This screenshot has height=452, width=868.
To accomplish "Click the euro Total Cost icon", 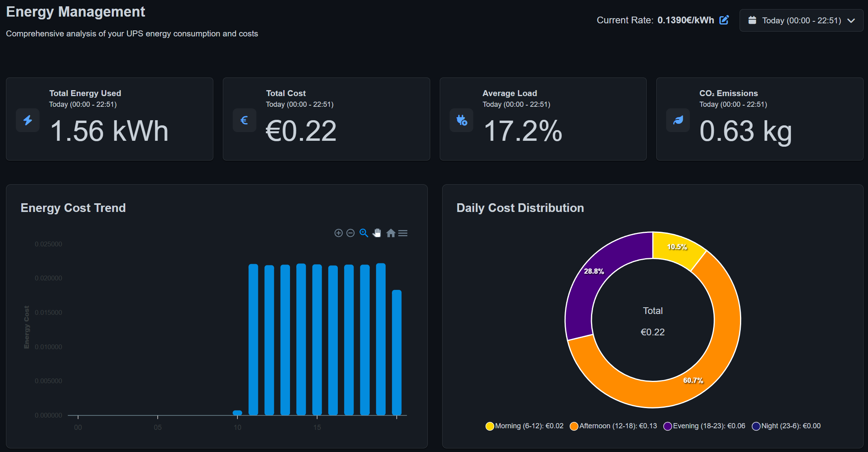I will click(x=245, y=120).
